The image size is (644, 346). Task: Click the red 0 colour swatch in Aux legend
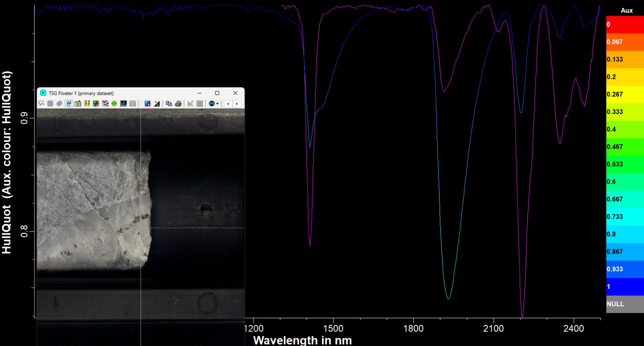(x=625, y=25)
